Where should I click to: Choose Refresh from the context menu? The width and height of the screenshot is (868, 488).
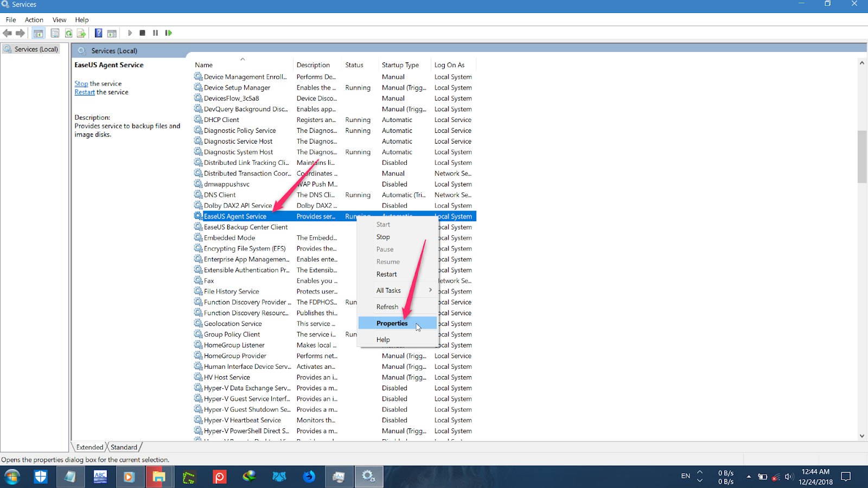(x=397, y=307)
